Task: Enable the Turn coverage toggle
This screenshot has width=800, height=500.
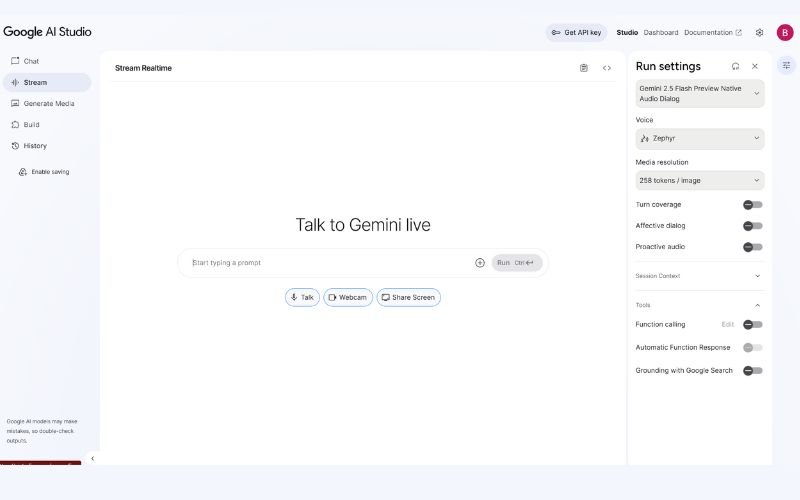Action: click(753, 205)
